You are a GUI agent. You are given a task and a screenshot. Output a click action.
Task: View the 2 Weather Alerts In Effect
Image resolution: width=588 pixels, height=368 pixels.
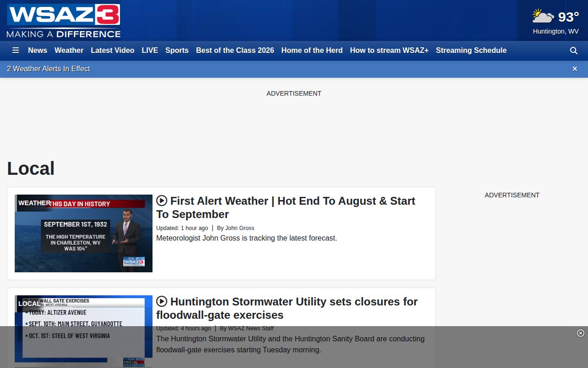tap(49, 69)
